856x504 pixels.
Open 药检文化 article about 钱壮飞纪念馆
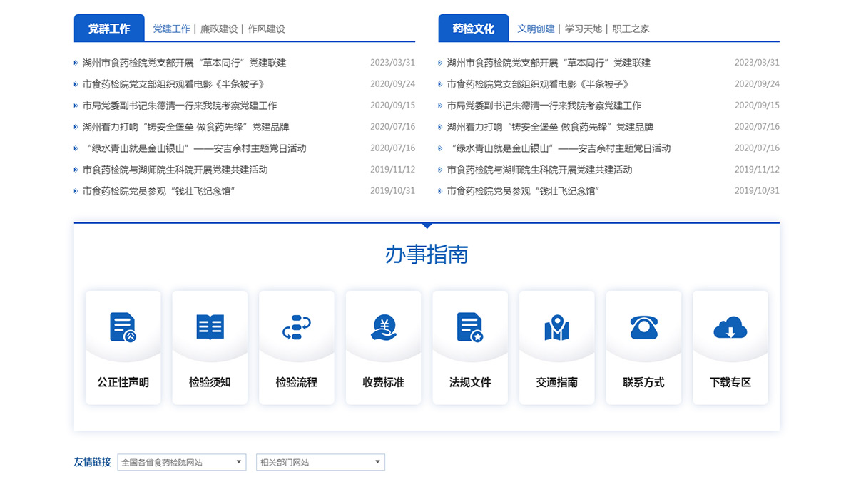click(523, 191)
